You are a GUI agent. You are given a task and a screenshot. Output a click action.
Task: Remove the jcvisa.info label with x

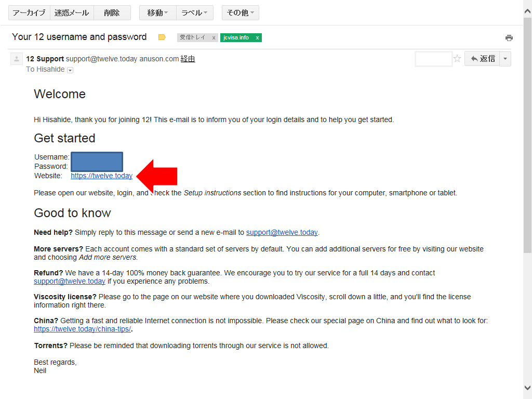pos(257,37)
